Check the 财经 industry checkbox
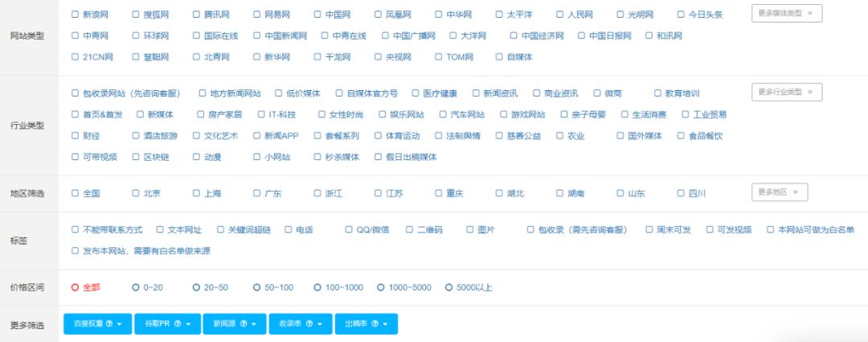The height and width of the screenshot is (342, 868). pos(76,135)
